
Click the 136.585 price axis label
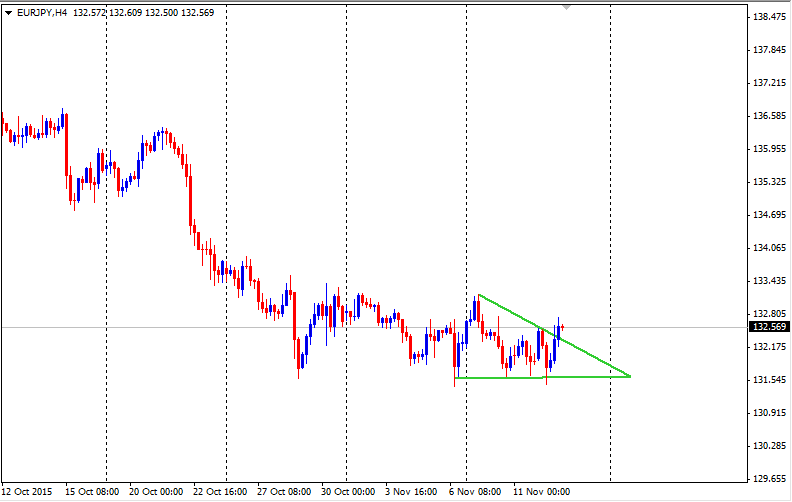(769, 116)
